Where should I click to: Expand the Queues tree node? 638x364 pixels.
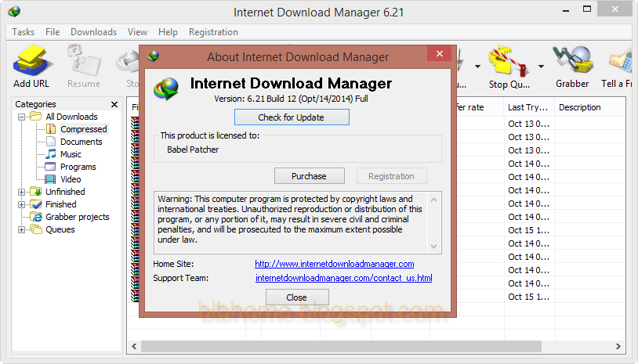pyautogui.click(x=22, y=229)
